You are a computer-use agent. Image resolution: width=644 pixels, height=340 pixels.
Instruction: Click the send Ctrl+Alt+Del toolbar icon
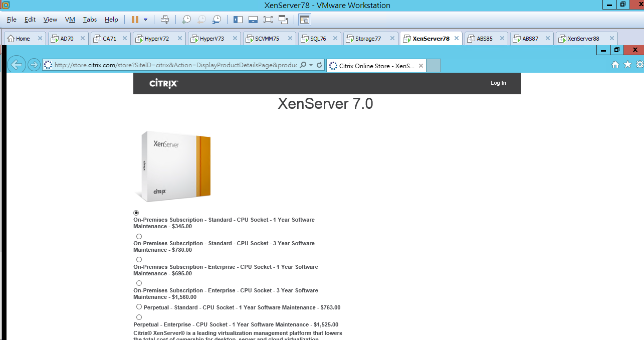pos(165,20)
